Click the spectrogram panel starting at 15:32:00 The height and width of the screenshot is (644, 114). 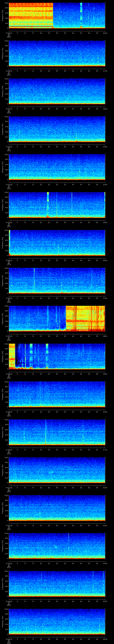(x=57, y=129)
